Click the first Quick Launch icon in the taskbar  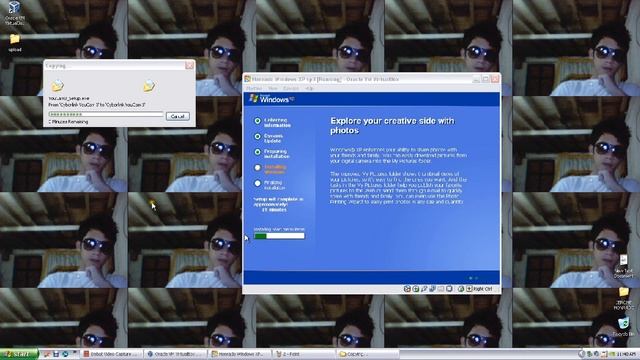click(x=46, y=354)
